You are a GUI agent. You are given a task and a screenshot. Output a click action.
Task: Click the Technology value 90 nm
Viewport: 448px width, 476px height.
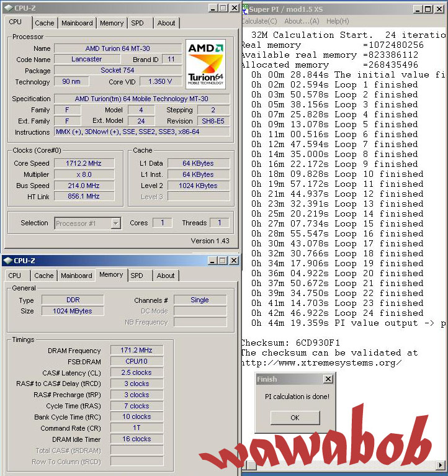(71, 82)
